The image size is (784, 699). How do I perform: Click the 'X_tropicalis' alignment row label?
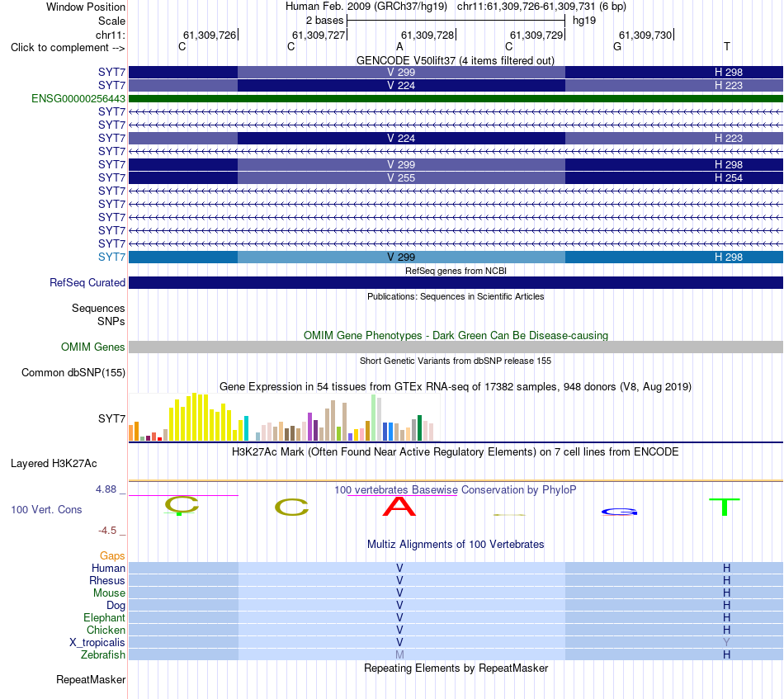(97, 643)
